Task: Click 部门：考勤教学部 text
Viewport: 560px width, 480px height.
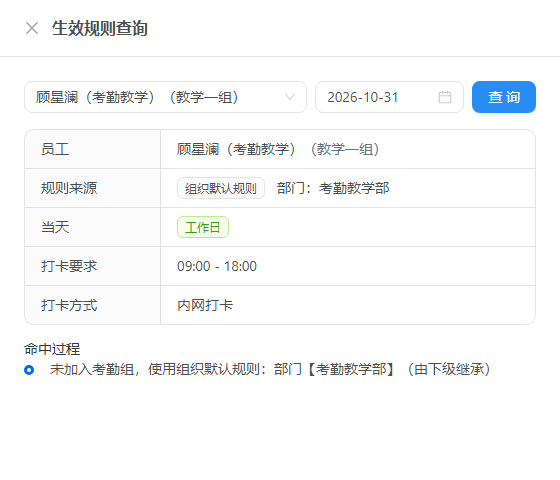Action: tap(333, 188)
